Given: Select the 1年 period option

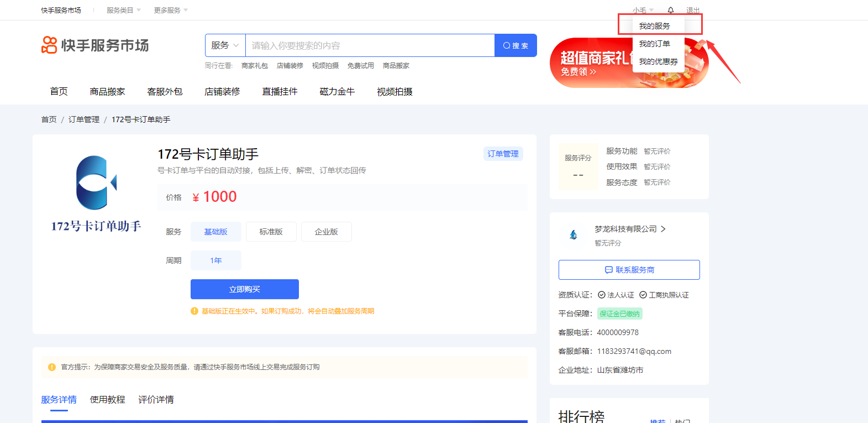Looking at the screenshot, I should [x=216, y=260].
